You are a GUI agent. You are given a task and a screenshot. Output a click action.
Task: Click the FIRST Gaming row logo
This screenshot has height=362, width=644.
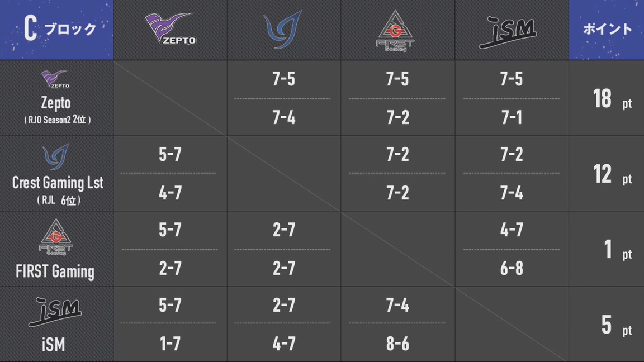pos(56,237)
